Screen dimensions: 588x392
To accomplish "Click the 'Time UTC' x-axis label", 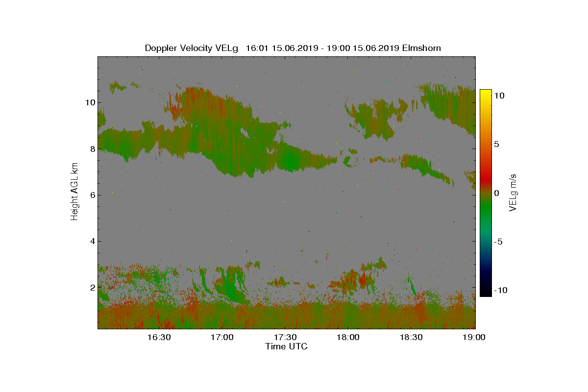I will [287, 346].
